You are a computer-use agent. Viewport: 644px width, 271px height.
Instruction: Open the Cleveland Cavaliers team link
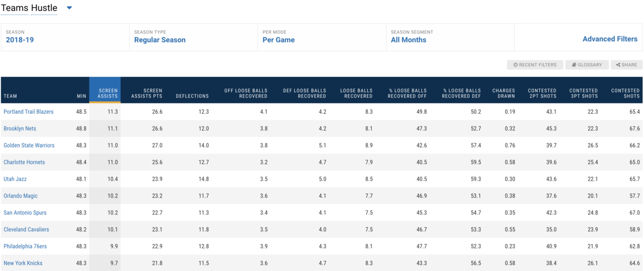coord(26,229)
